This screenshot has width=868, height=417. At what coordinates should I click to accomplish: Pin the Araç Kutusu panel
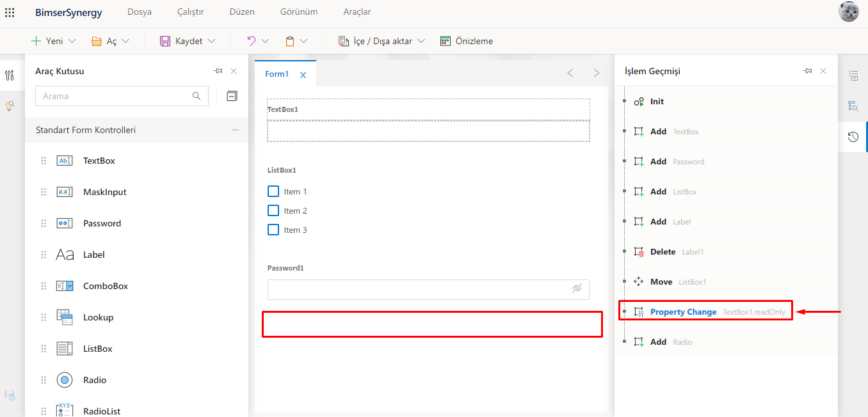(218, 71)
